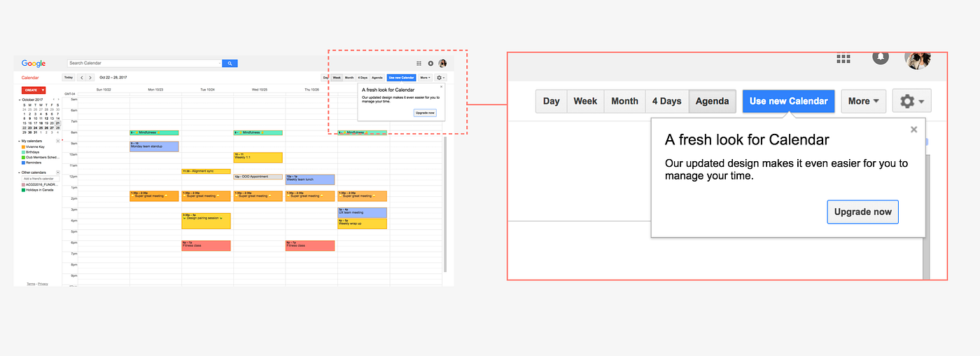This screenshot has height=356, width=980.
Task: Open Design pairing session event
Action: pos(206,221)
